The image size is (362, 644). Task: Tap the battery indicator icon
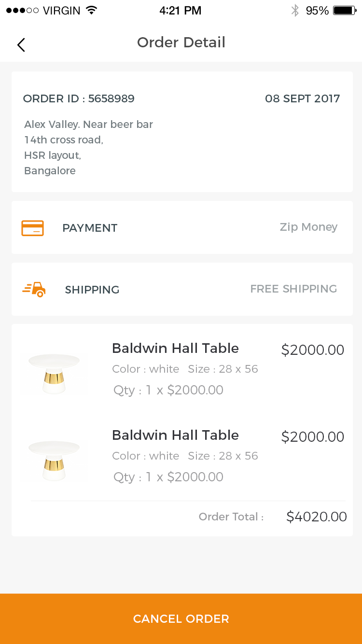tap(345, 10)
